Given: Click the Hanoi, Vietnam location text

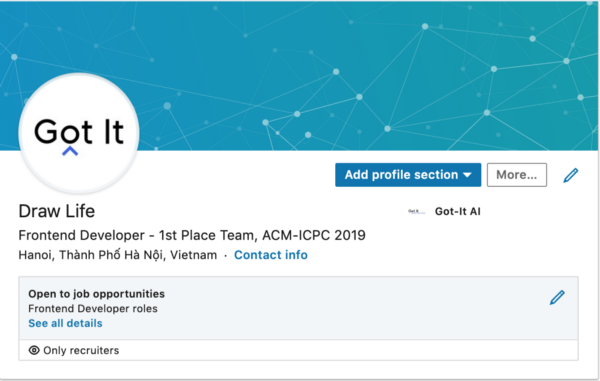Looking at the screenshot, I should tap(117, 255).
